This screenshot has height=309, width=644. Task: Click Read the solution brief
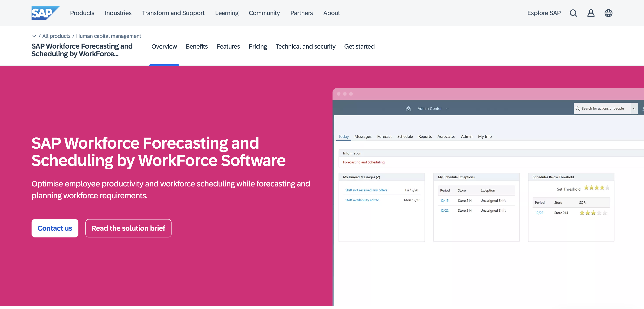[128, 228]
